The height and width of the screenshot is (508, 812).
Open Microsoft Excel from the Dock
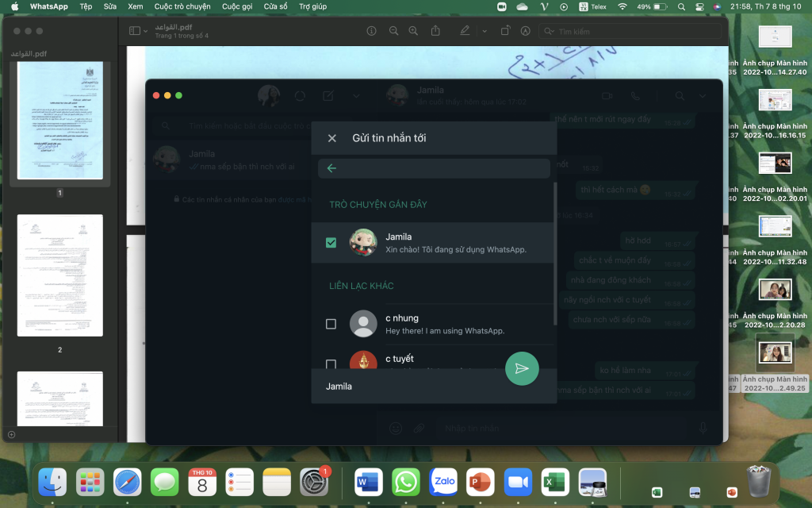click(555, 482)
